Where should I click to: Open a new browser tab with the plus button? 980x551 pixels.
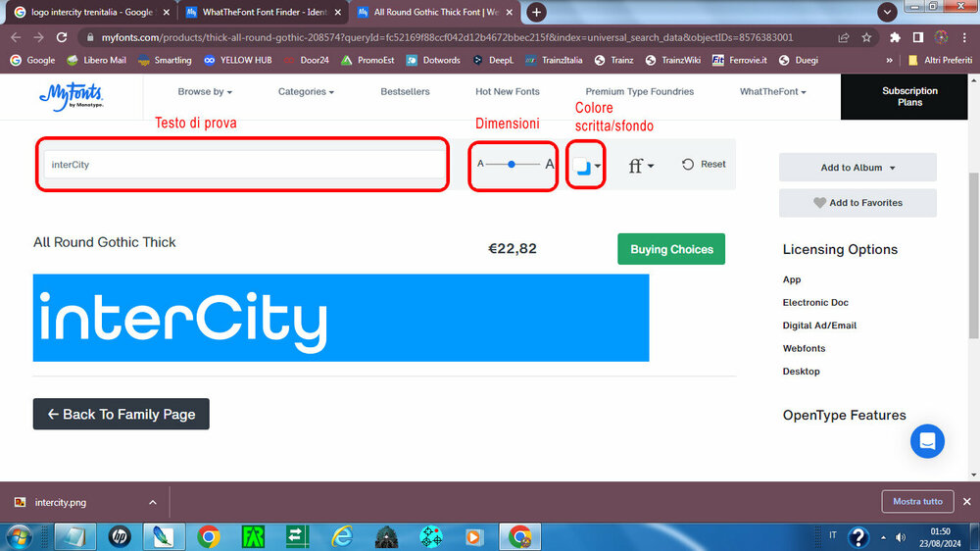point(536,12)
